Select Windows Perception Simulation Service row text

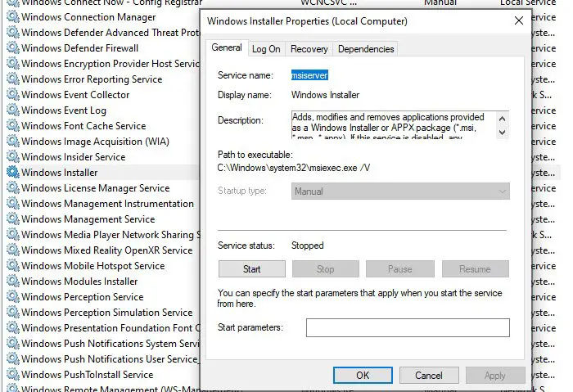[107, 313]
